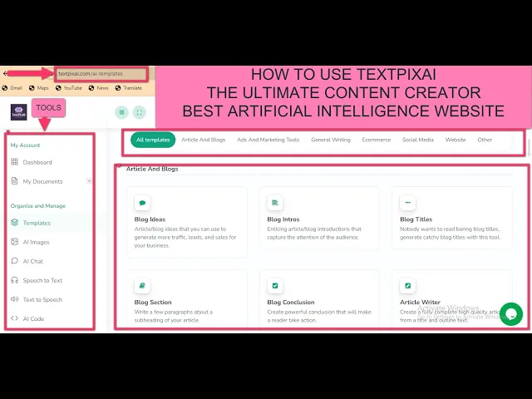Click the 'Article And Blogs' section heading
Screen dimensions: 532x399
(x=152, y=169)
